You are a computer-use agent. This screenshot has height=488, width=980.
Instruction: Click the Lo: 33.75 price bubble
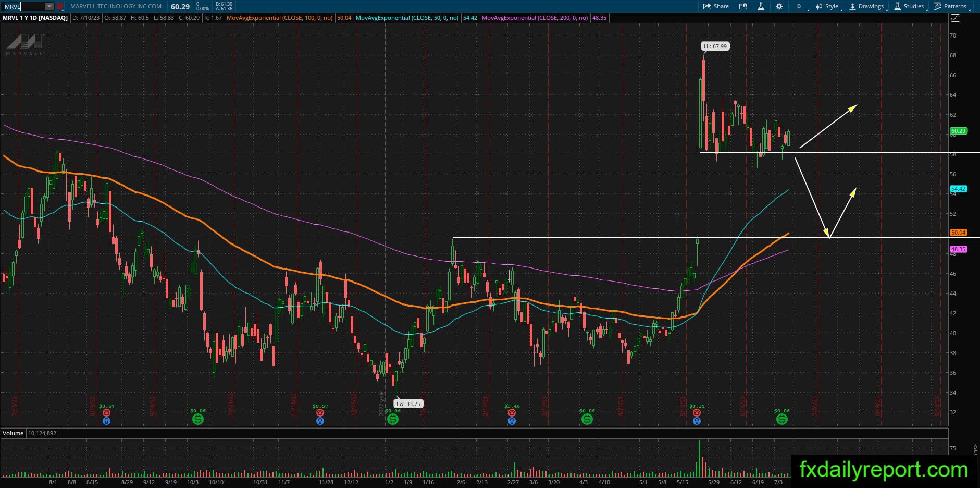pos(408,404)
